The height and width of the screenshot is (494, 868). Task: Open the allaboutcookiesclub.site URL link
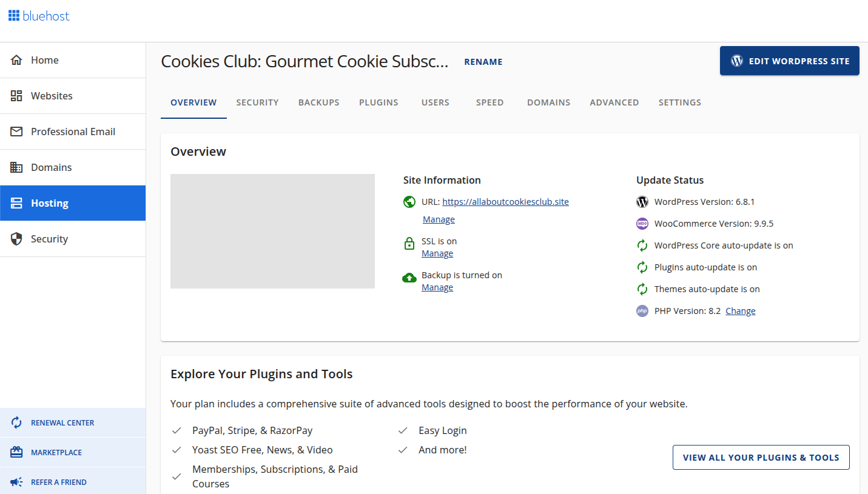pyautogui.click(x=505, y=202)
